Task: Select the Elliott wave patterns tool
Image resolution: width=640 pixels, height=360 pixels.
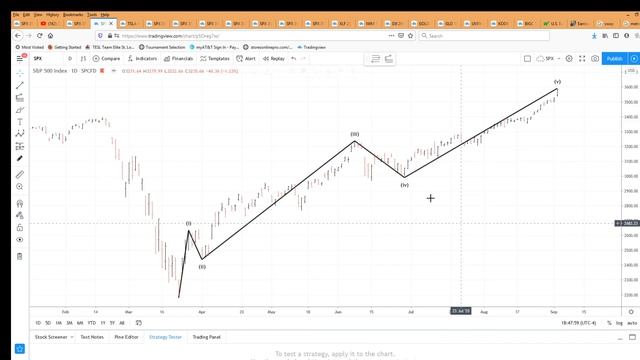Action: point(20,133)
